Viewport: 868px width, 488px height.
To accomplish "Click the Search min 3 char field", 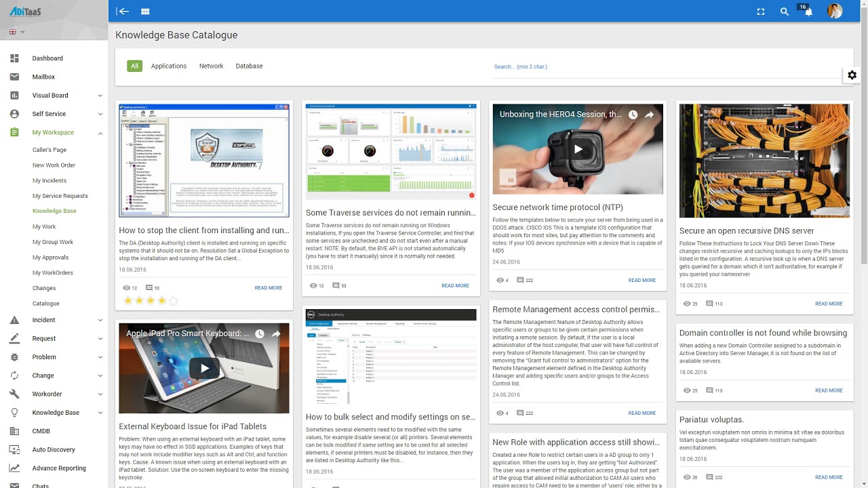I will click(x=669, y=66).
